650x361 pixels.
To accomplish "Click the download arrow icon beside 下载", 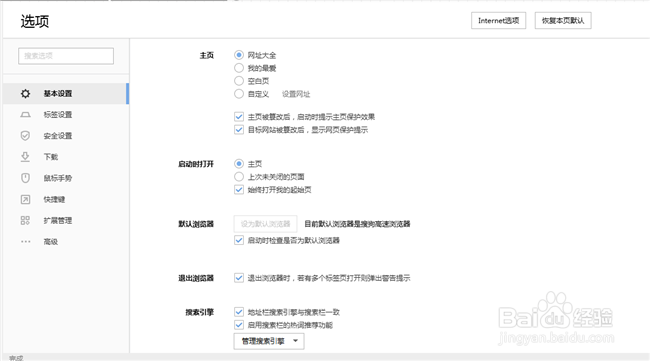I will pos(25,157).
